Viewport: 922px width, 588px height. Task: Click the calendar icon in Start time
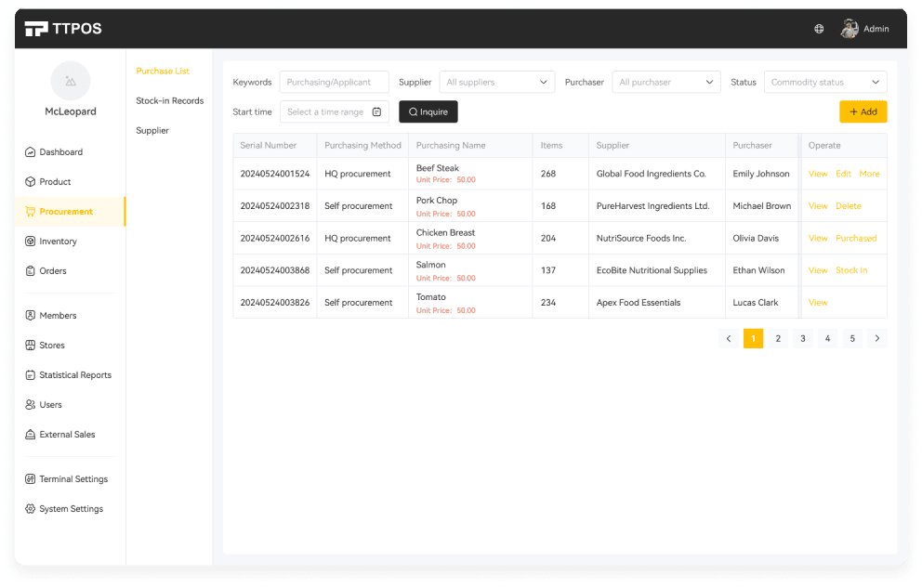[377, 111]
